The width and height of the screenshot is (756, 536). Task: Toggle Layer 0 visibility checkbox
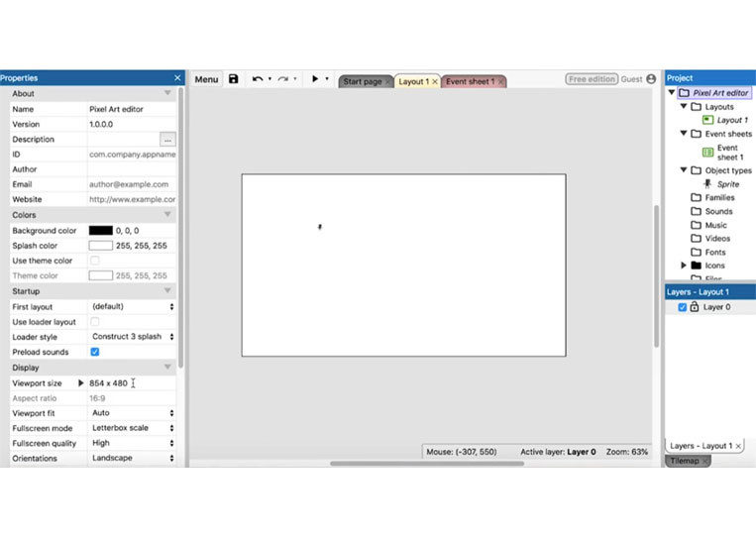(x=683, y=307)
